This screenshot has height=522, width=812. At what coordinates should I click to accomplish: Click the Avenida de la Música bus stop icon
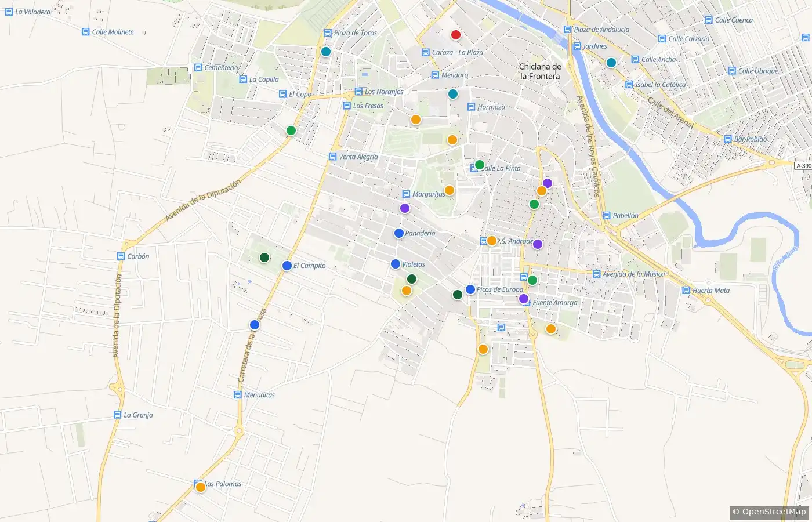(x=596, y=274)
